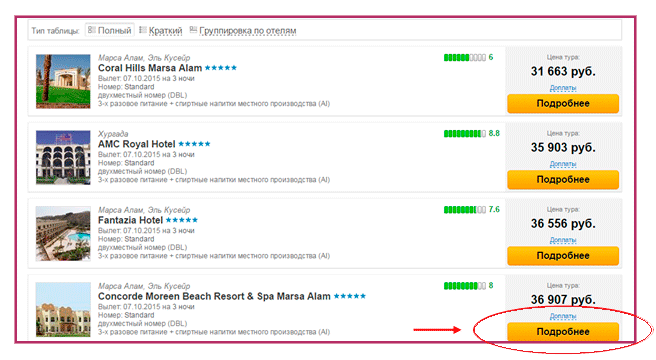Click the stars next to Coral Hills Marsa Alam
Viewport: 656px width, 360px height.
[x=221, y=68]
